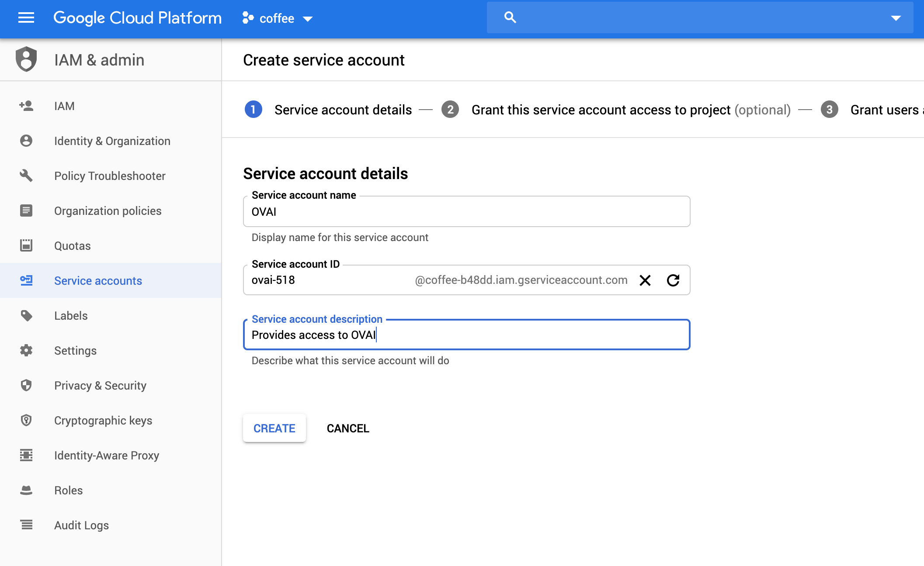
Task: Click the Organization policies document icon
Action: click(26, 211)
